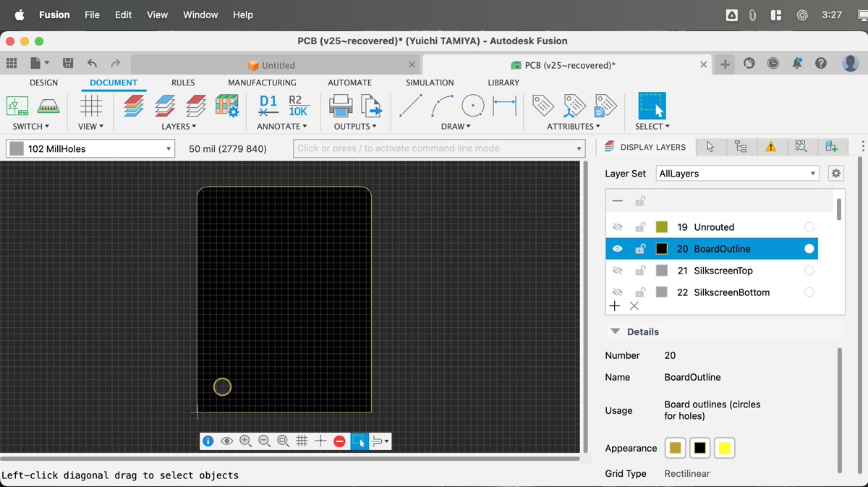The width and height of the screenshot is (868, 487).
Task: Show the 22 SilkscreenBottom layer via eye icon
Action: (x=617, y=292)
